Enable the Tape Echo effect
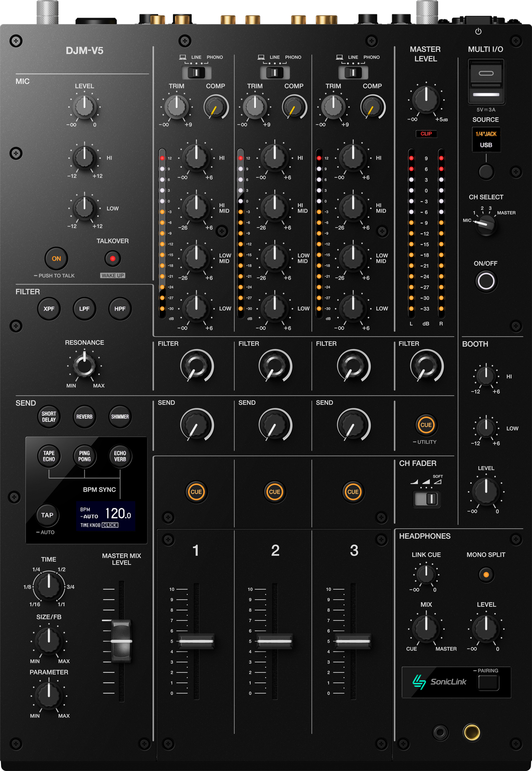The width and height of the screenshot is (532, 771). [49, 456]
